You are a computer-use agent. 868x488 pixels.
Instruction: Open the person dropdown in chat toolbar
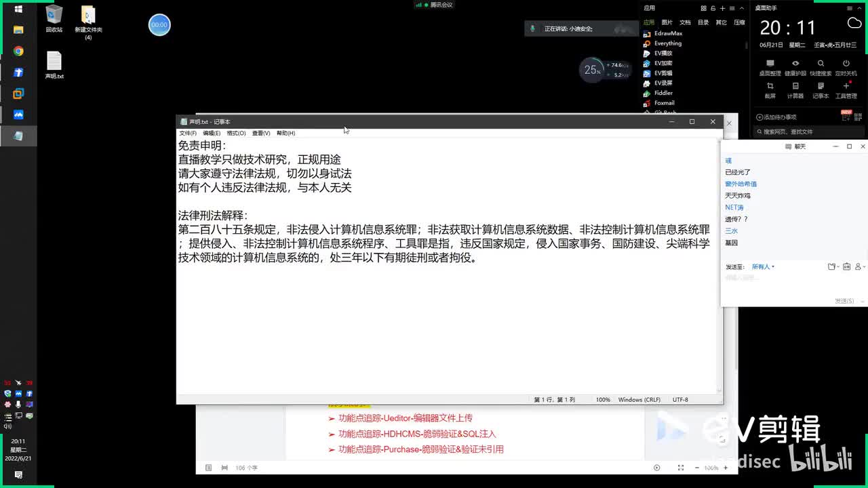pos(860,267)
